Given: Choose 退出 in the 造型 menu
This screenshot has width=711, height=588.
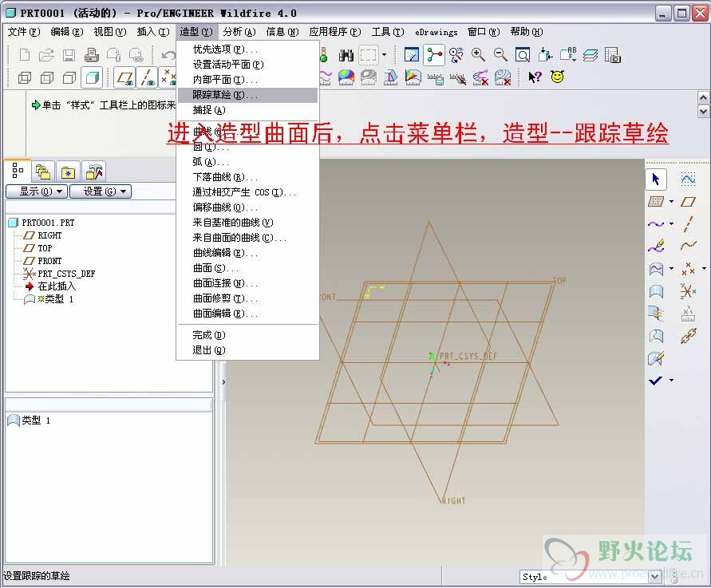Looking at the screenshot, I should coord(248,350).
